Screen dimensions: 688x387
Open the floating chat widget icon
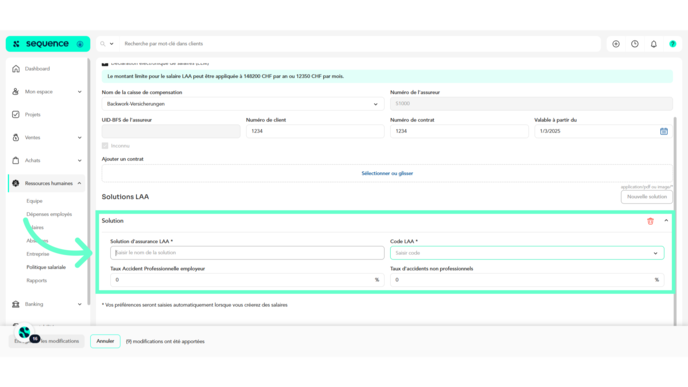pyautogui.click(x=25, y=333)
